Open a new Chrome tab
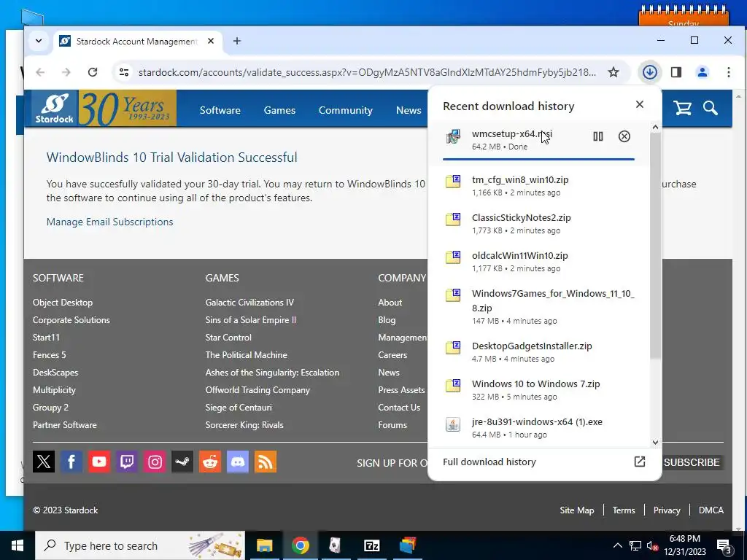Screen dimensions: 747x560 pos(237,41)
